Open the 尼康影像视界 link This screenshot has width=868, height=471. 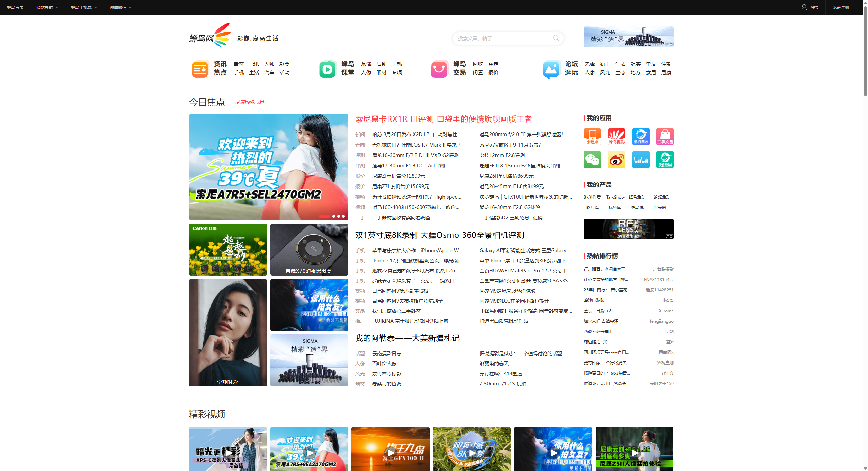(x=250, y=102)
